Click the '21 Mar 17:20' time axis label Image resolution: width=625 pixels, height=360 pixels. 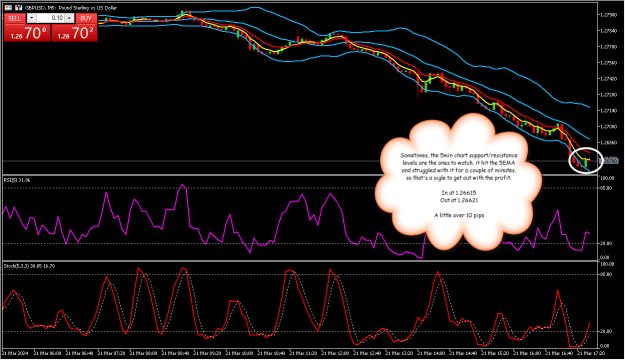pos(591,353)
